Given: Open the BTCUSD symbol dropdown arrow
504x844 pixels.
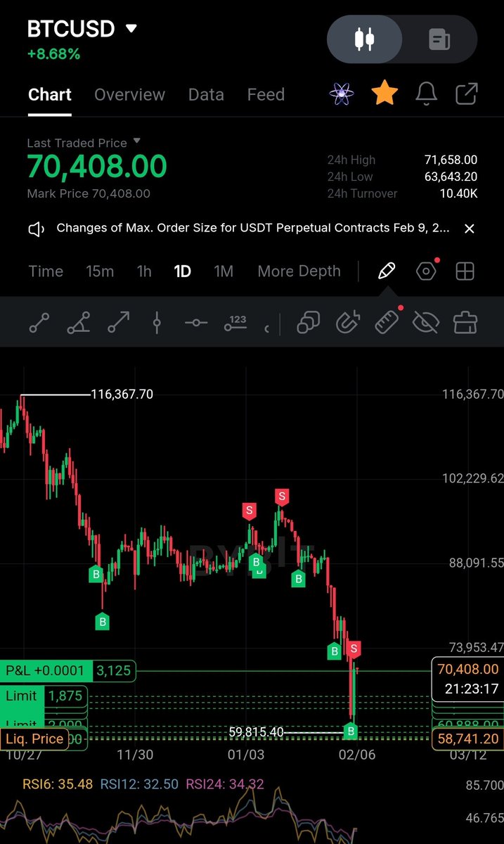Looking at the screenshot, I should pyautogui.click(x=131, y=29).
